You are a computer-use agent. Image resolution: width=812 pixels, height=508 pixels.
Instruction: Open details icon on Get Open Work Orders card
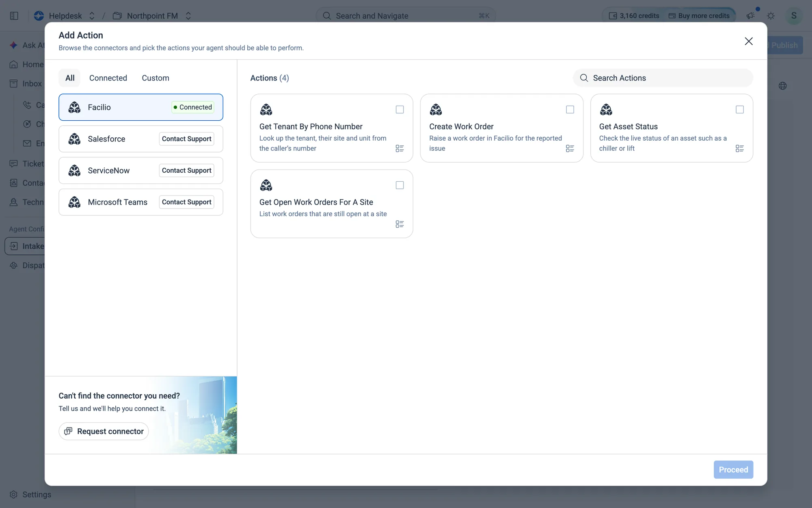pos(400,224)
